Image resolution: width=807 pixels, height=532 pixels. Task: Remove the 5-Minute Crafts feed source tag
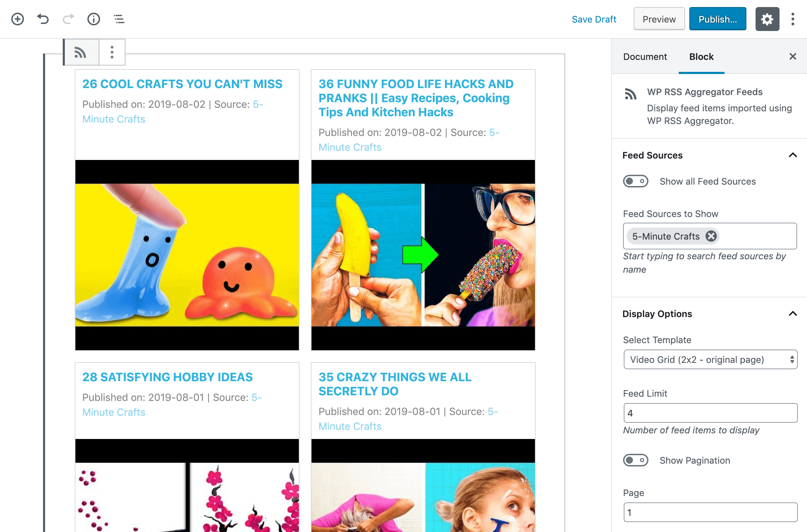(x=711, y=236)
